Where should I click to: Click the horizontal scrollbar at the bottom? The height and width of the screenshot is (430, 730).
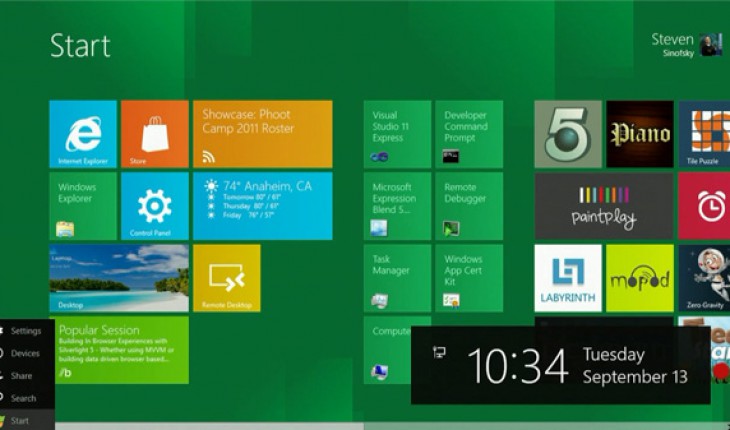click(392, 426)
